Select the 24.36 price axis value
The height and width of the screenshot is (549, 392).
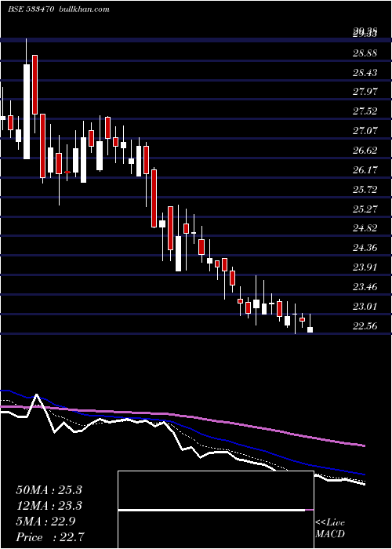365,248
